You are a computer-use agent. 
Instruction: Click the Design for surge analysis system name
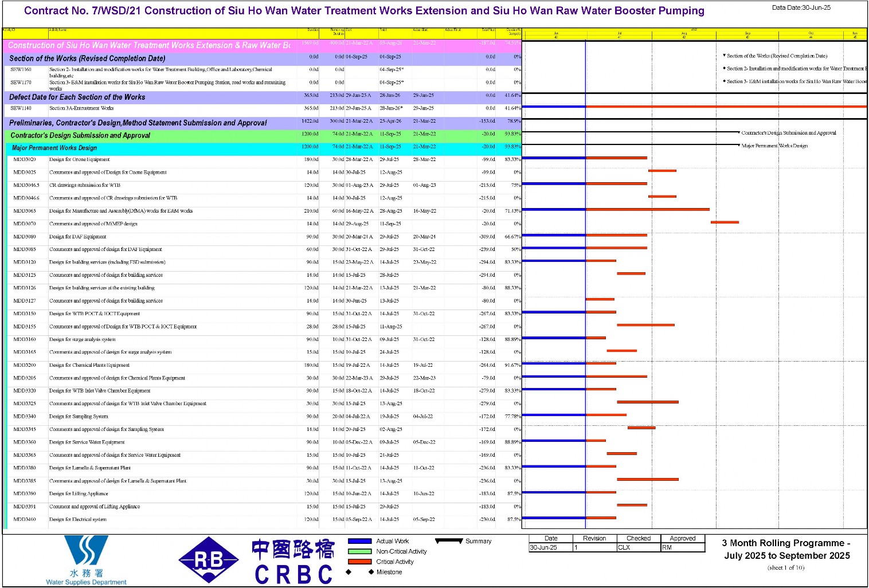83,339
